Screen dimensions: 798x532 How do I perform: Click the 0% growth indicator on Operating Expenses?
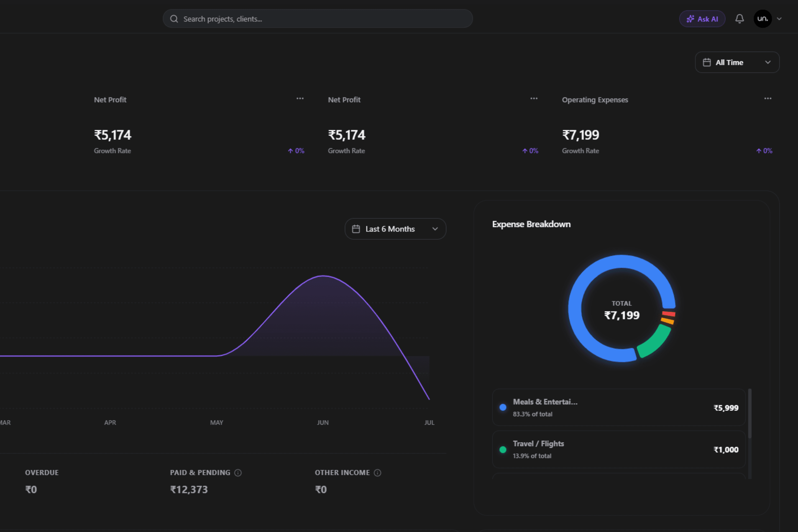coord(764,151)
